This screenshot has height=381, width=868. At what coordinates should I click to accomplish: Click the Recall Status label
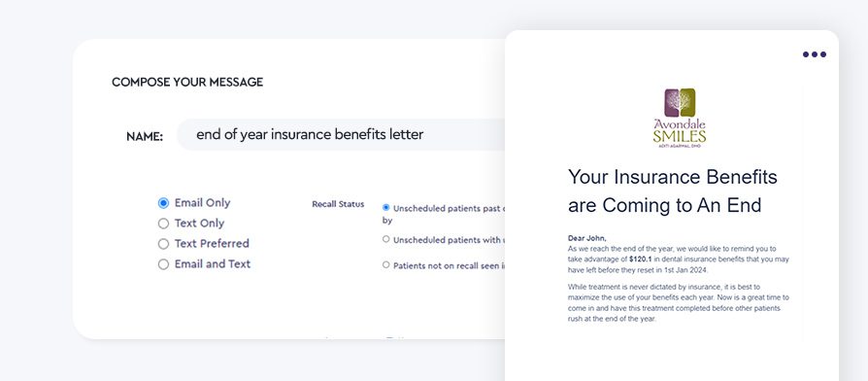point(338,204)
